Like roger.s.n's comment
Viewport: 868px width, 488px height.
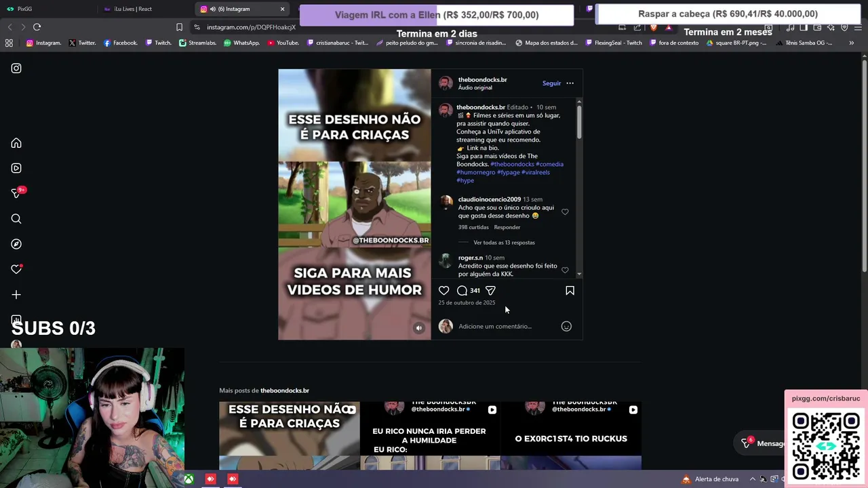click(565, 270)
